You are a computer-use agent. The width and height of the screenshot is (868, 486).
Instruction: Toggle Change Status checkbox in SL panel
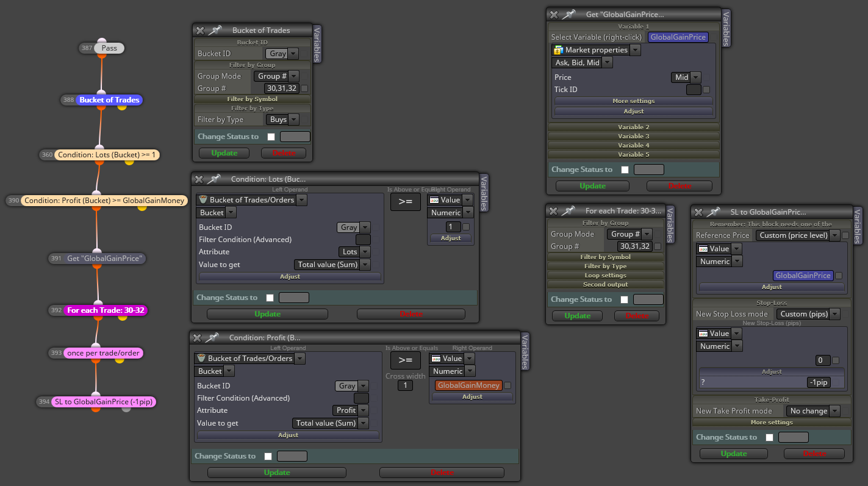[769, 438]
